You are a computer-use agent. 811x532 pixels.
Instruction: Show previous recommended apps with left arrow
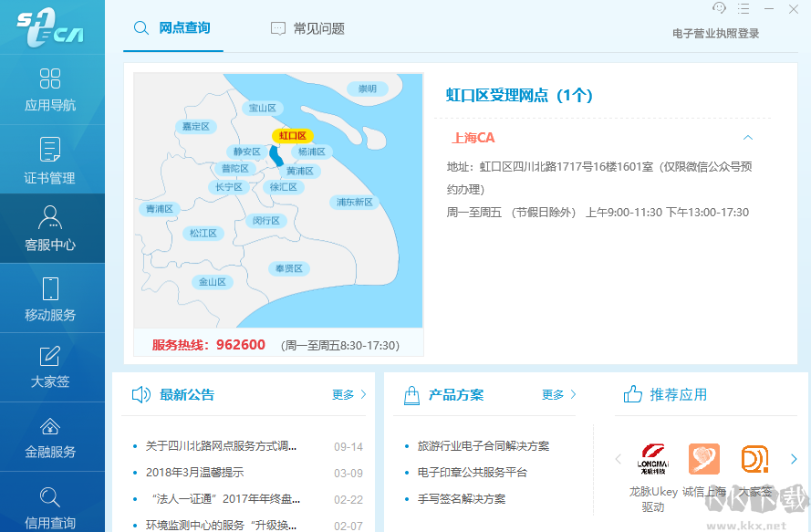click(x=618, y=460)
